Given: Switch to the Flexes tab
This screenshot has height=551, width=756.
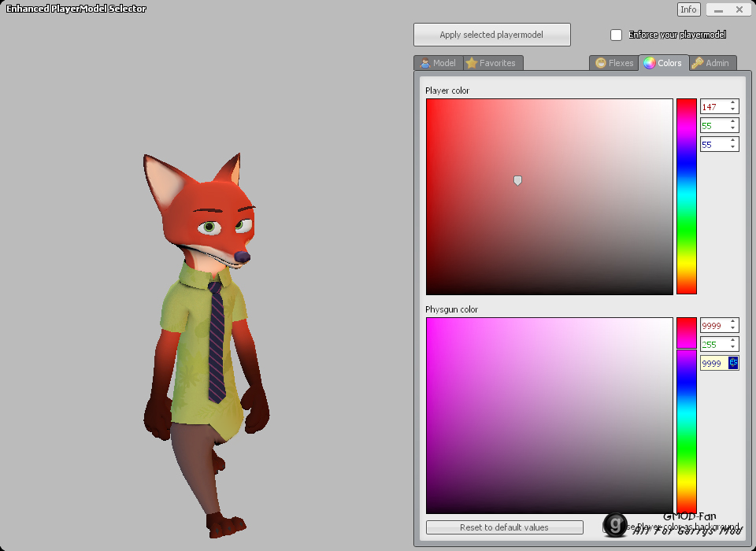Looking at the screenshot, I should tap(614, 63).
